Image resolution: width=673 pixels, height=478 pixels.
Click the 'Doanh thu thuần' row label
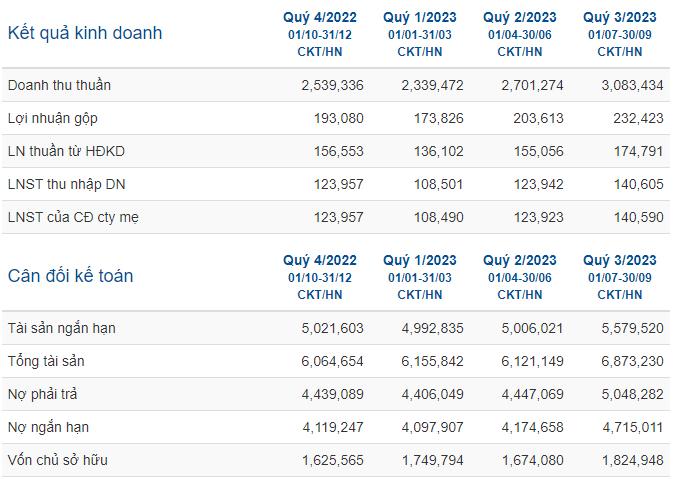(59, 85)
